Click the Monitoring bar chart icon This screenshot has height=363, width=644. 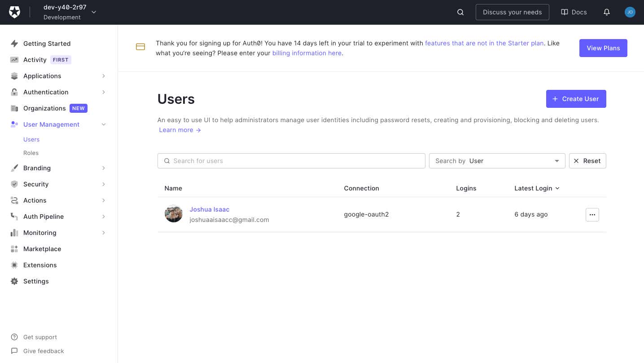(14, 233)
